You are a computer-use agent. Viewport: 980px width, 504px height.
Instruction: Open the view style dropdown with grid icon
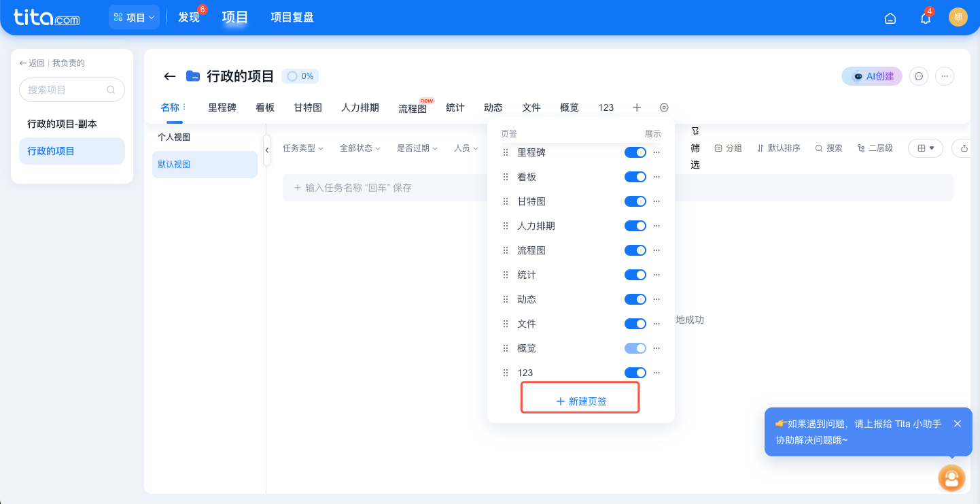tap(926, 148)
